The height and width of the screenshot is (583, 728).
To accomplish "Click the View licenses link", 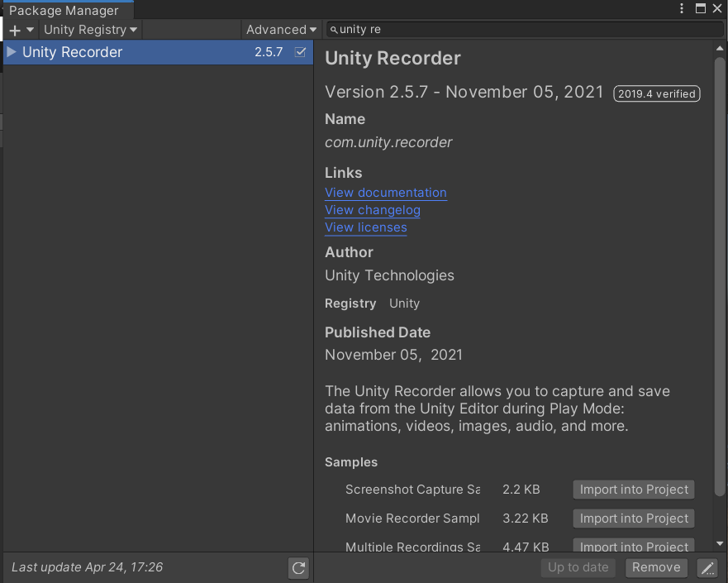I will click(365, 227).
